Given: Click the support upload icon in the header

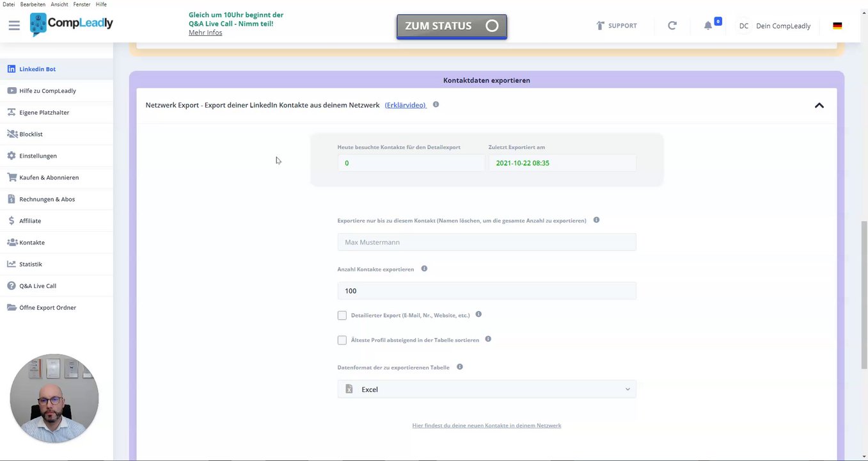Looking at the screenshot, I should pyautogui.click(x=600, y=26).
